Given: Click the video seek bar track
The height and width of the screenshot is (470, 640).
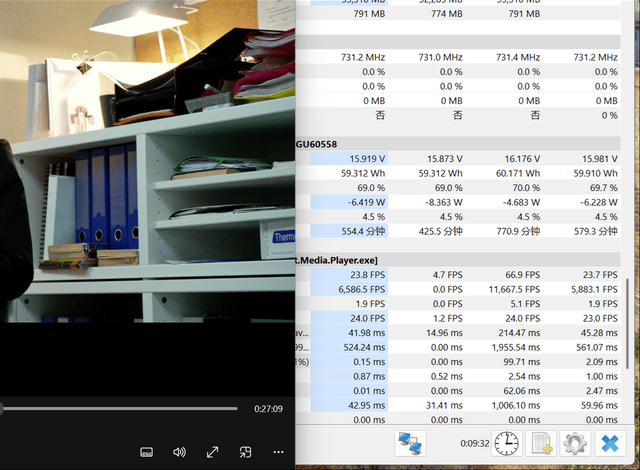Looking at the screenshot, I should (120, 408).
